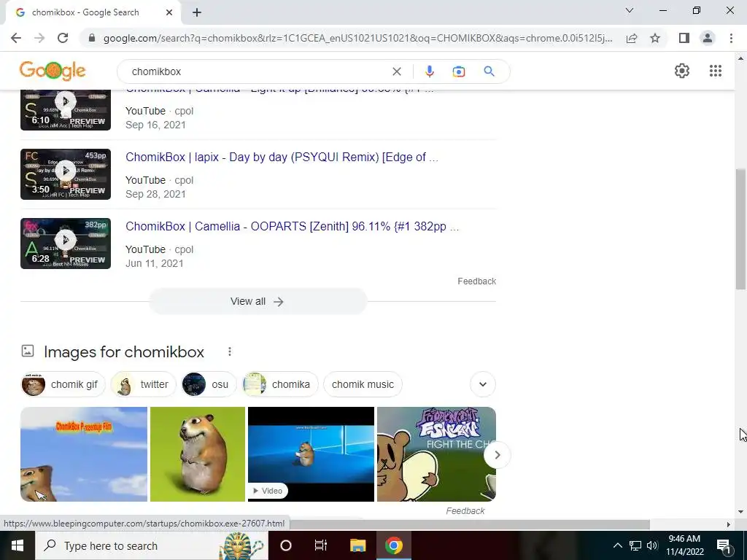Open Google quick settings gear
The height and width of the screenshot is (560, 747).
(682, 71)
